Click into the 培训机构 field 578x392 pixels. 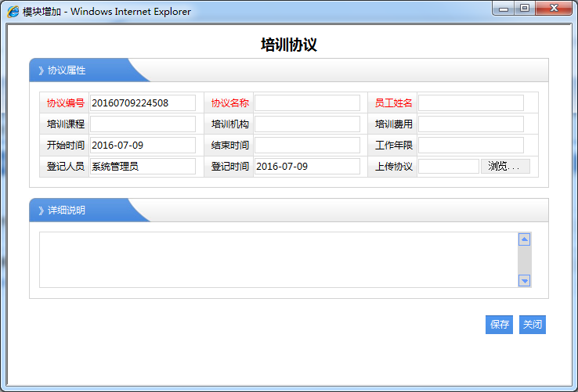(x=307, y=124)
